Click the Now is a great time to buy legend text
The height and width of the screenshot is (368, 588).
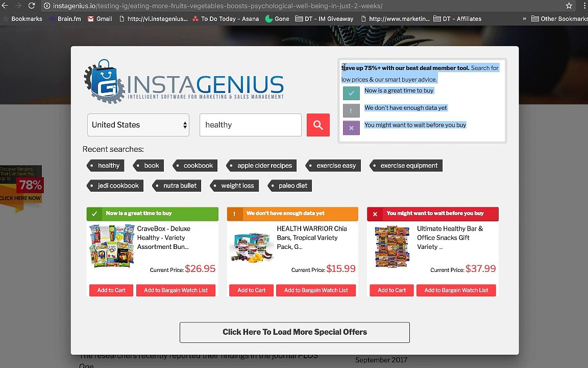[x=399, y=90]
